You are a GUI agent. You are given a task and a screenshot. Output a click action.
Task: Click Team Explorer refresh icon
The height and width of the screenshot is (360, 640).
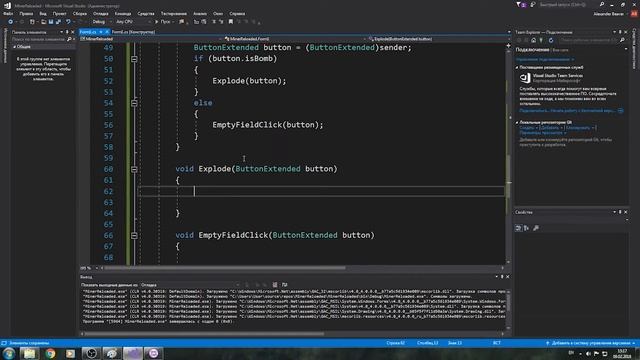point(551,40)
